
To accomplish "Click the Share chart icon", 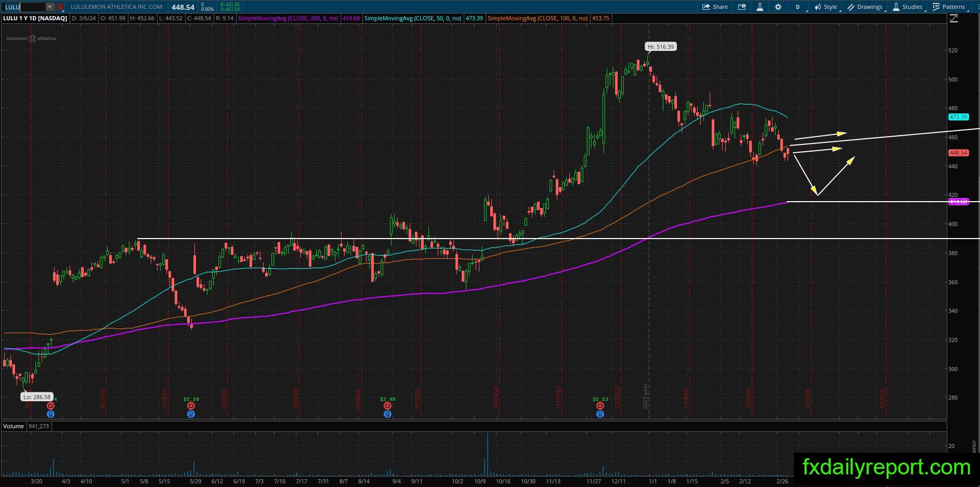I will [715, 7].
